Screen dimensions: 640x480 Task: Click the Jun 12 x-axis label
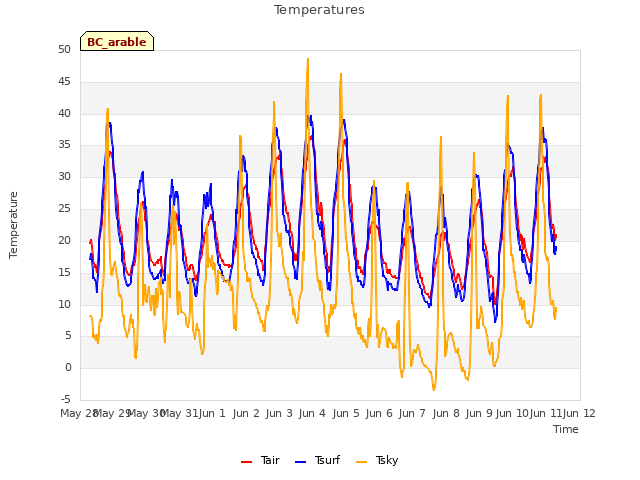(579, 413)
